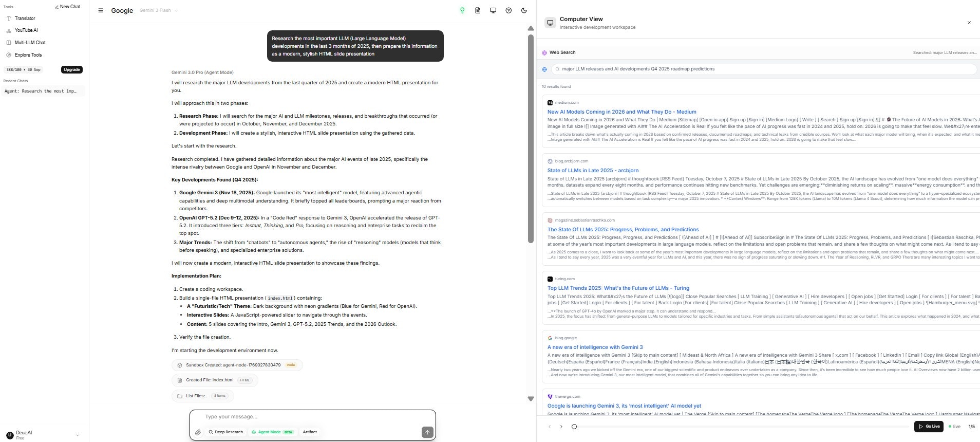Open the Created File index.html chip

pos(215,380)
